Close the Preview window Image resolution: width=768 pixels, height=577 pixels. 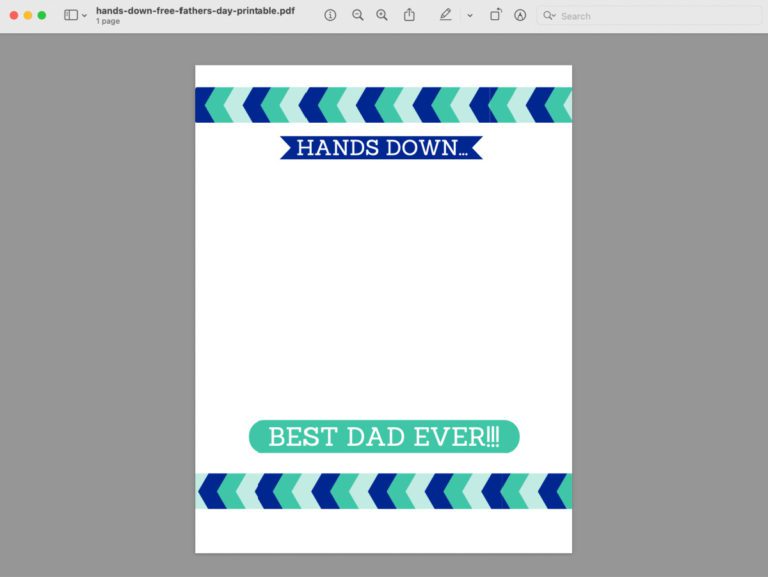pos(14,16)
